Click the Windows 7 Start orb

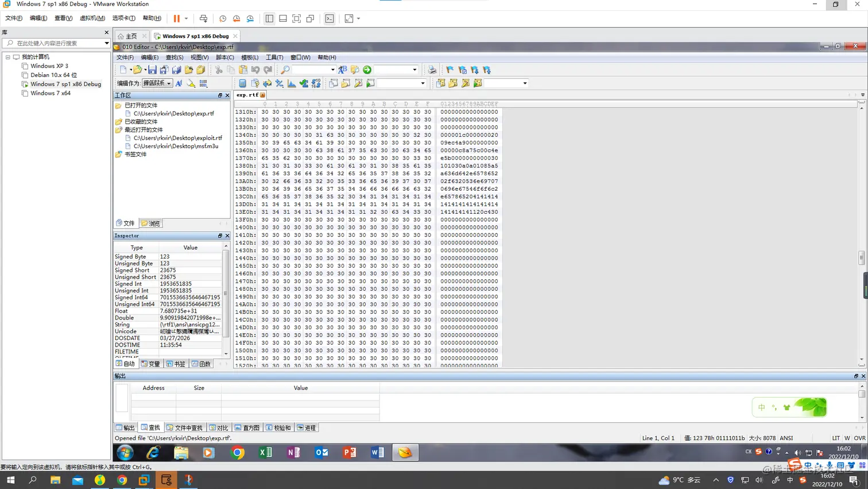(x=125, y=453)
